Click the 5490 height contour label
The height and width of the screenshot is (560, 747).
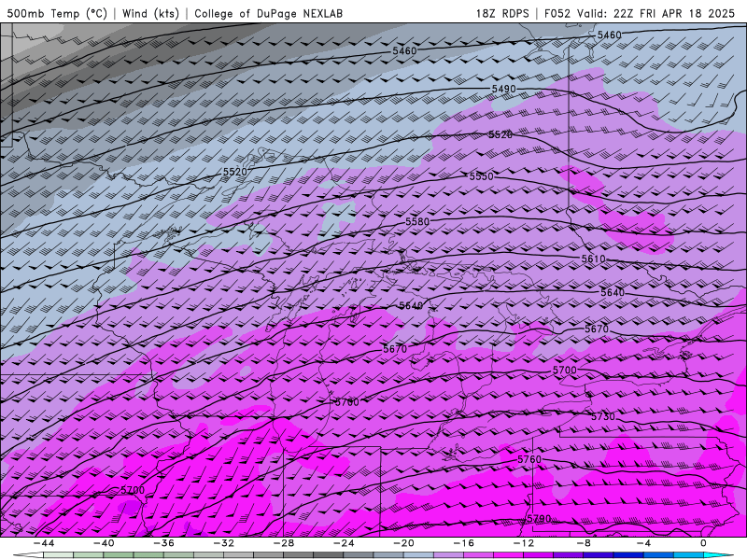tap(503, 89)
